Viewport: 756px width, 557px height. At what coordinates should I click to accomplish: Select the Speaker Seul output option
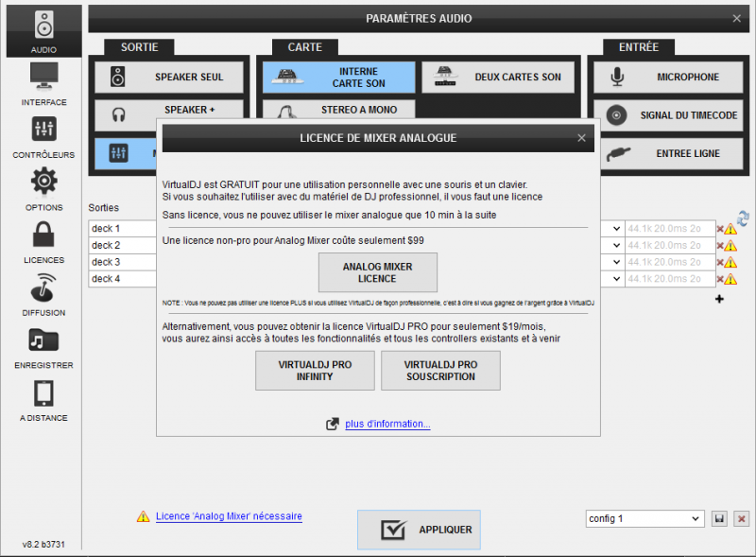(169, 77)
